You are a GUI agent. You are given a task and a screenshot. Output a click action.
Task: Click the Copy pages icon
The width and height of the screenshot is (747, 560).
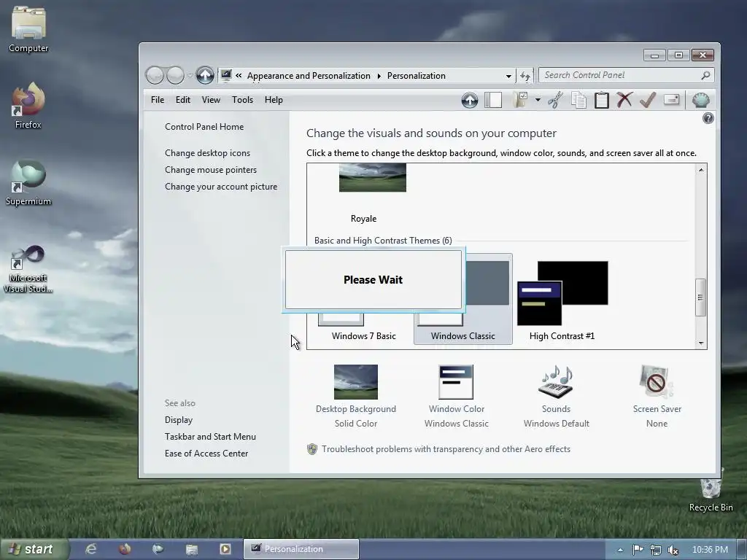tap(578, 100)
